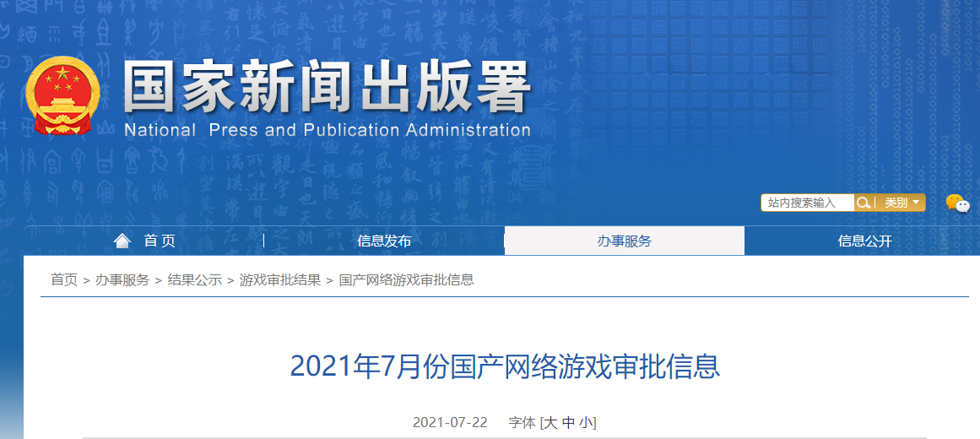Click the article title 2021年7月份国产网络游戏审批信息
This screenshot has width=980, height=439.
(x=505, y=366)
